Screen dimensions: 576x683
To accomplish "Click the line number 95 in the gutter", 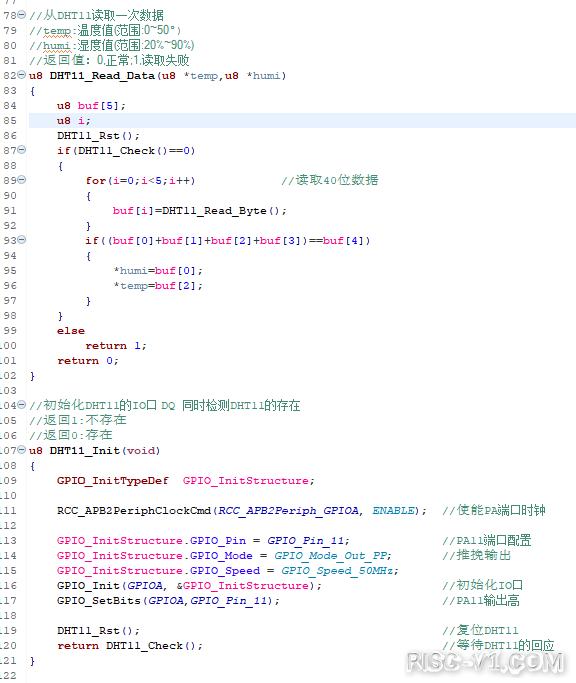I will pos(10,271).
